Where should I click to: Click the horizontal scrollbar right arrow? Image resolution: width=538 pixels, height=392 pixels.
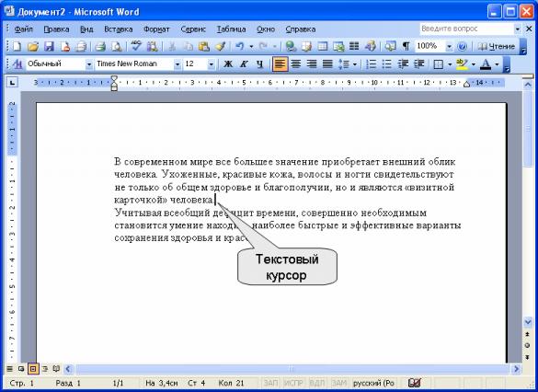pos(516,369)
